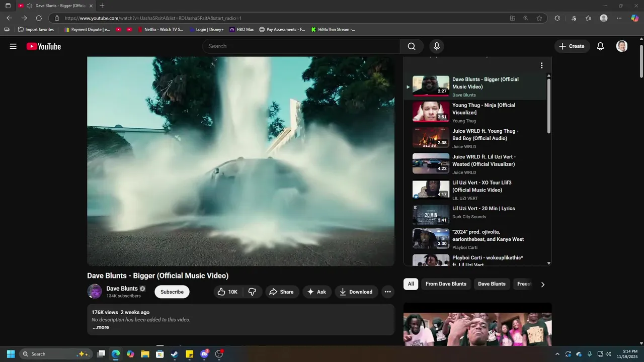The height and width of the screenshot is (362, 644).
Task: Add page to favorites star icon
Action: [539, 18]
